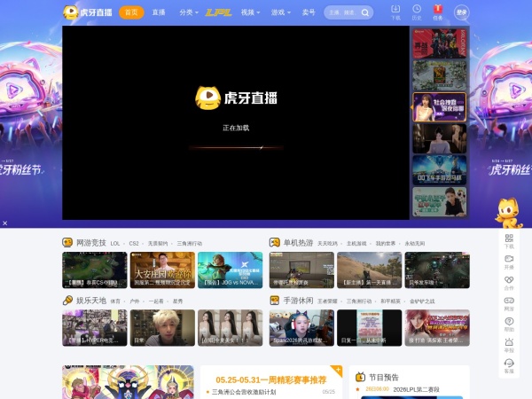This screenshot has height=399, width=532.
Task: Open the LPL logo link
Action: click(x=218, y=12)
